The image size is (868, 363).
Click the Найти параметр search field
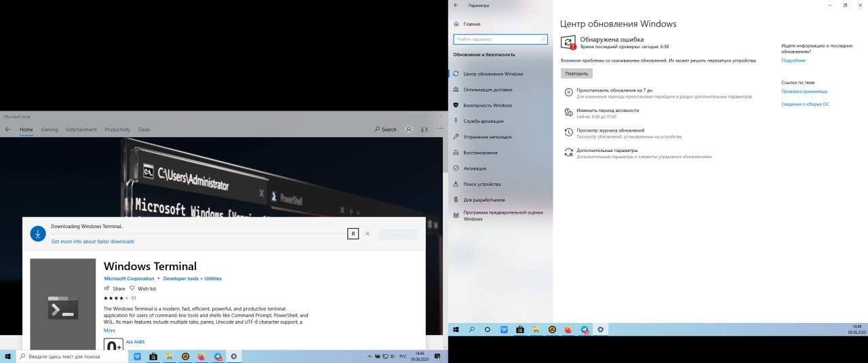(500, 40)
